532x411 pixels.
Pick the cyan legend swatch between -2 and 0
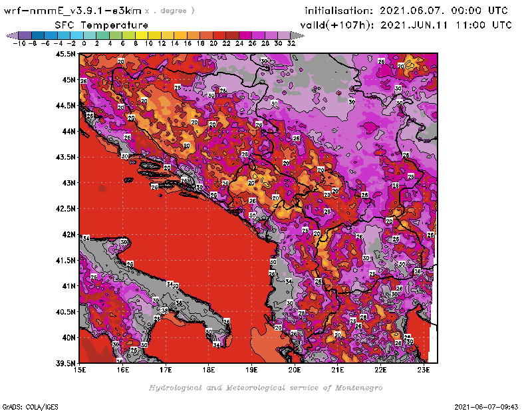77,35
